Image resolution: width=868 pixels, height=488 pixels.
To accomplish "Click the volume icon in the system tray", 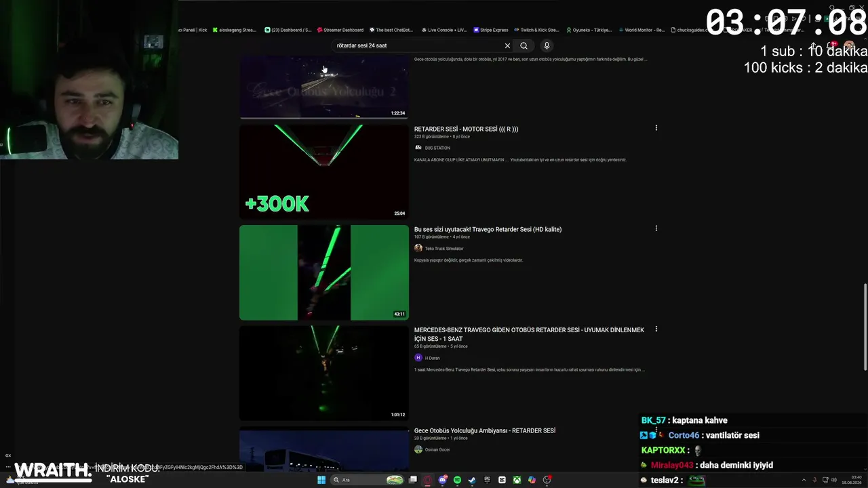I will coord(834,480).
